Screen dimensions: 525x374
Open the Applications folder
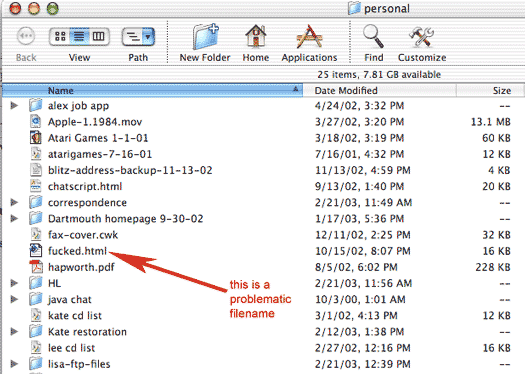[x=309, y=36]
